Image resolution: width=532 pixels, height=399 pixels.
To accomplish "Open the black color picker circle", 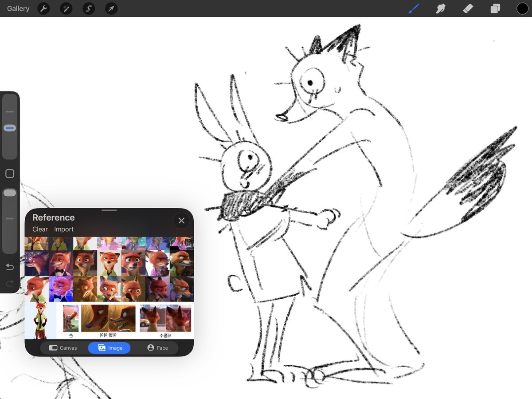I will 522,8.
